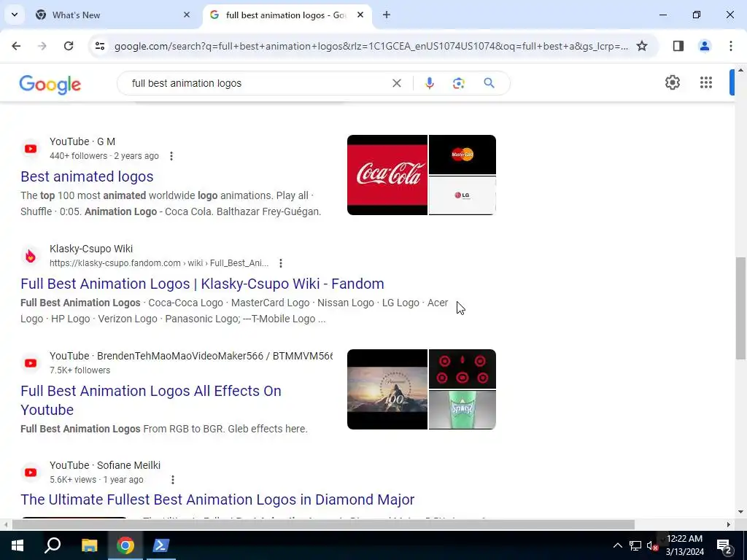Open PowerShell from the taskbar
The height and width of the screenshot is (560, 747).
click(x=160, y=545)
